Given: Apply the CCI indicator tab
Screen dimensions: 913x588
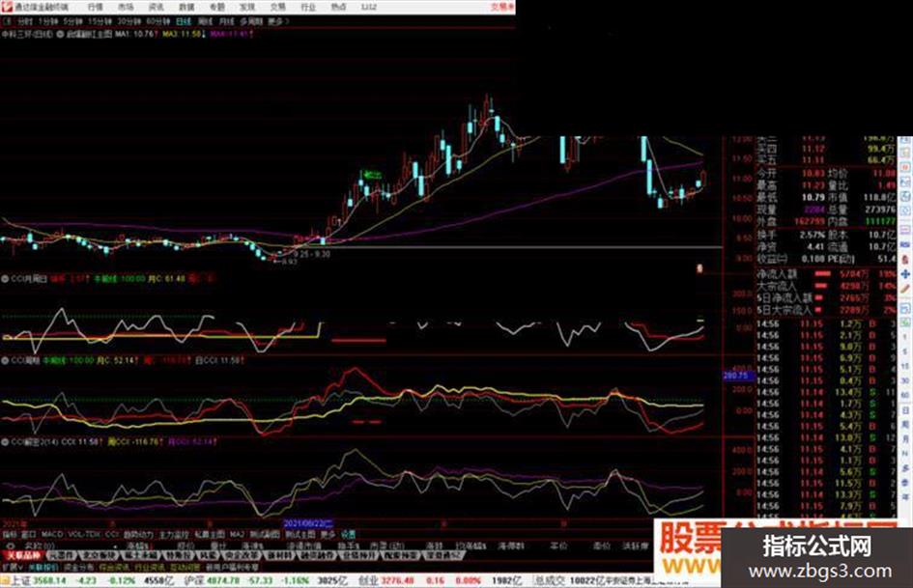Looking at the screenshot, I should click(112, 534).
